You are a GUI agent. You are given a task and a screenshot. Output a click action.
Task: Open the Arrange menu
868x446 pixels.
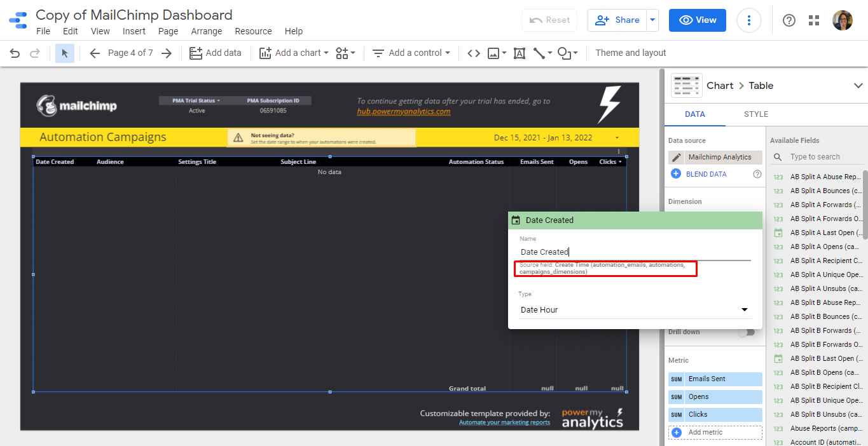[x=207, y=30]
